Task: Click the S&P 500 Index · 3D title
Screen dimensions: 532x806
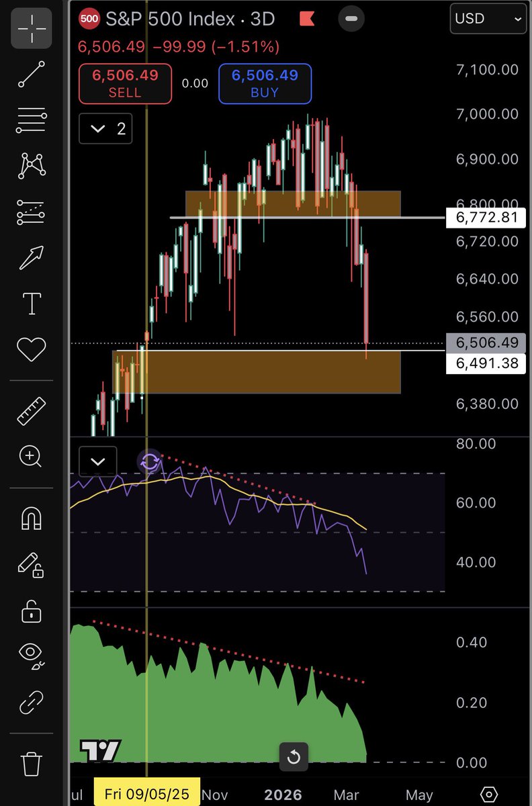Action: tap(189, 19)
